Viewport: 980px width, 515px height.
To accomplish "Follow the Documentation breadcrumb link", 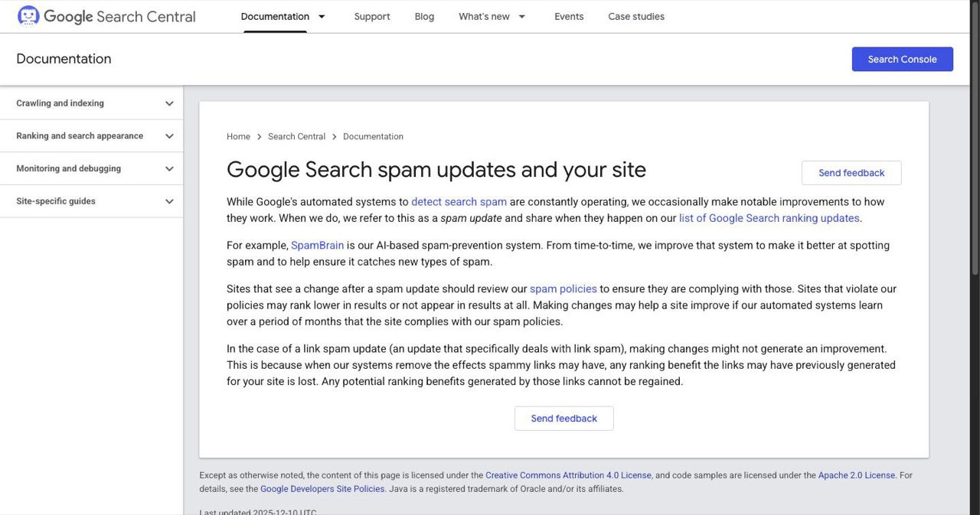I will pos(373,136).
